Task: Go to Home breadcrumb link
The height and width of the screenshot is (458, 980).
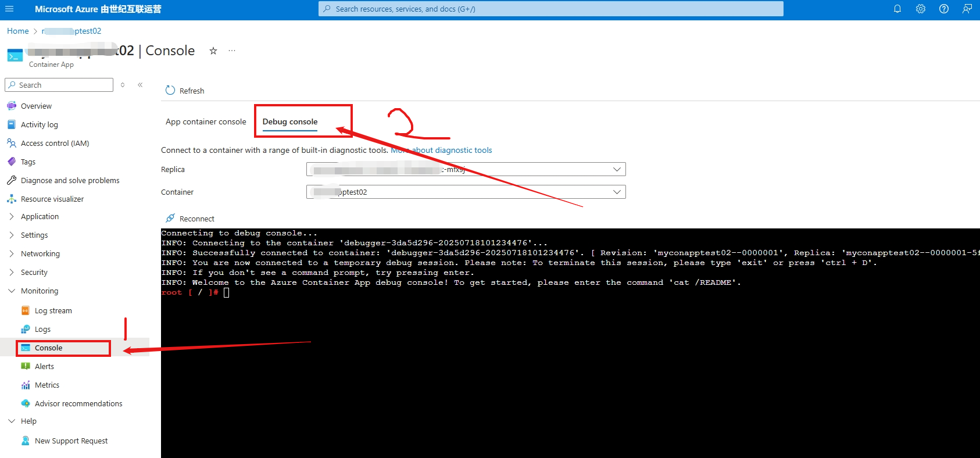Action: click(x=17, y=31)
